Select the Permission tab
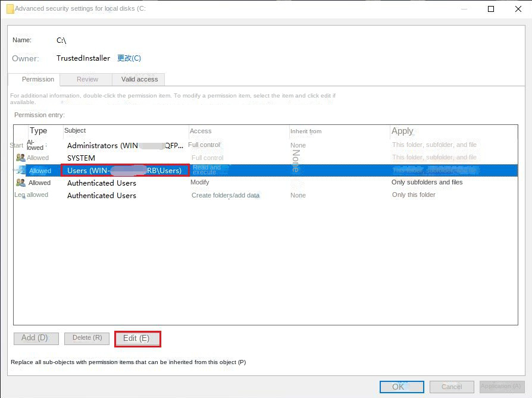Viewport: 532px width, 398px height. pos(37,79)
